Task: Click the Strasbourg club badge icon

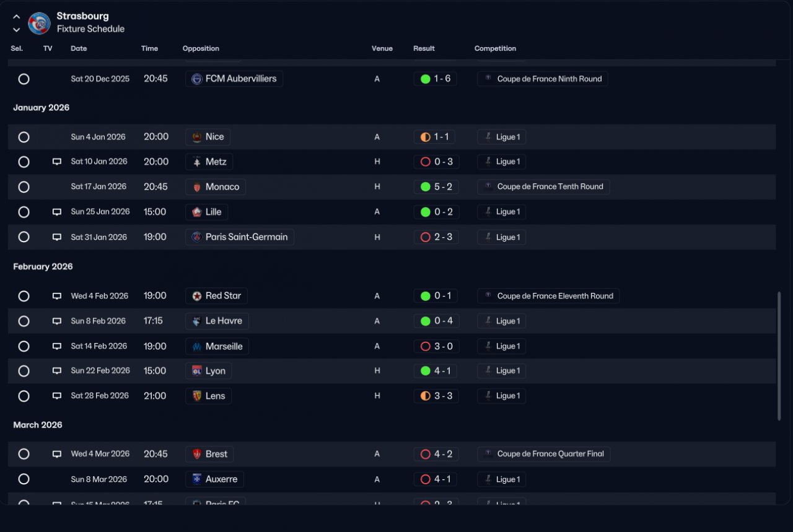Action: click(x=40, y=23)
